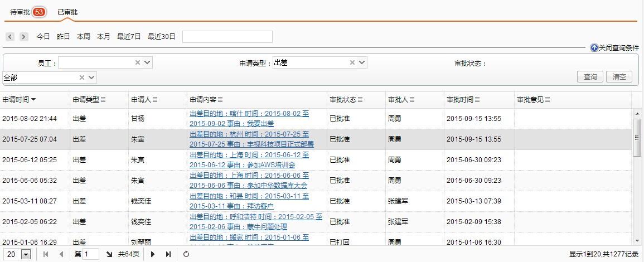Select the 已审批 tab
Screen dimensions: 644x262
click(x=67, y=12)
